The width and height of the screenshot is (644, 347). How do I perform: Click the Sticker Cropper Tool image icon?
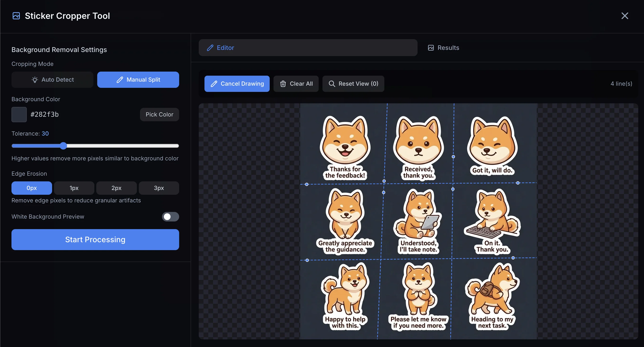click(x=16, y=16)
